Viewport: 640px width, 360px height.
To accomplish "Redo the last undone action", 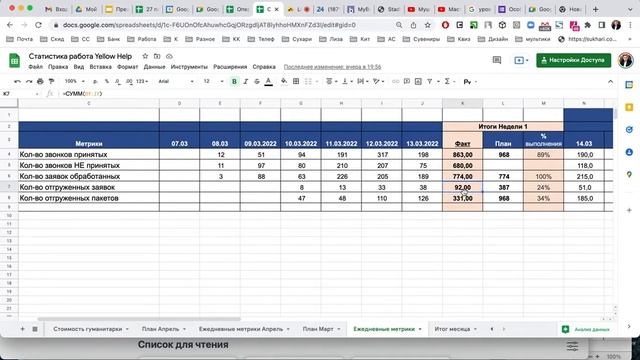I will pos(29,82).
